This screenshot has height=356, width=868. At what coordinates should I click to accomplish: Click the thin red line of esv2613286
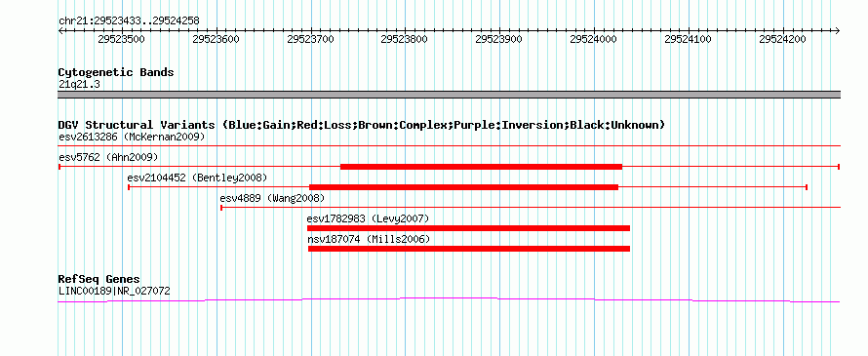tap(449, 146)
